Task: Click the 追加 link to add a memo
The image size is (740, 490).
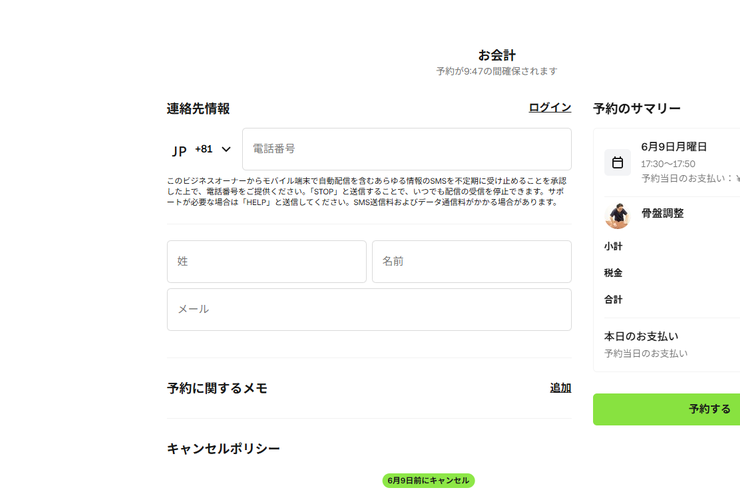Action: point(560,388)
